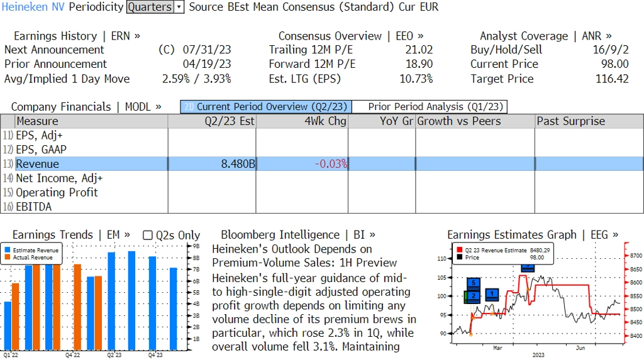Click the -0.03% four-week change cell

point(302,164)
